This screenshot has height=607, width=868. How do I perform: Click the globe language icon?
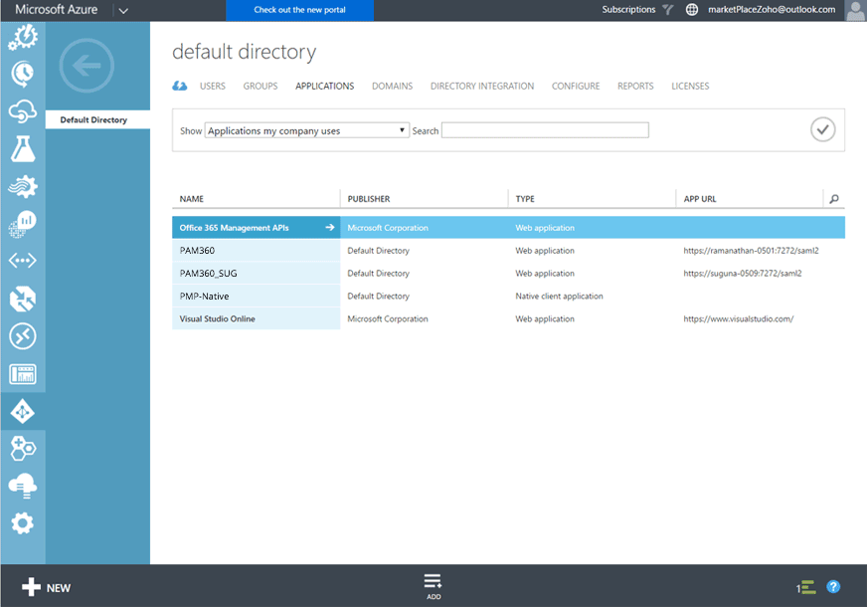click(692, 10)
